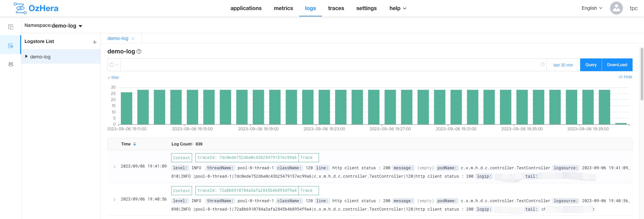Click threadName tag in 19:41:09 log
The image size is (644, 219).
click(x=220, y=168)
